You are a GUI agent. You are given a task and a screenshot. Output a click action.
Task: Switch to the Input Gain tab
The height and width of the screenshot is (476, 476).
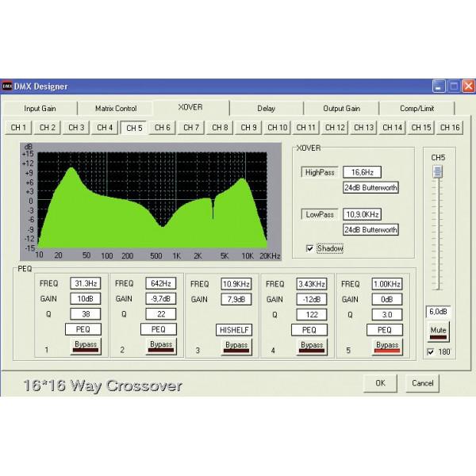pyautogui.click(x=40, y=109)
